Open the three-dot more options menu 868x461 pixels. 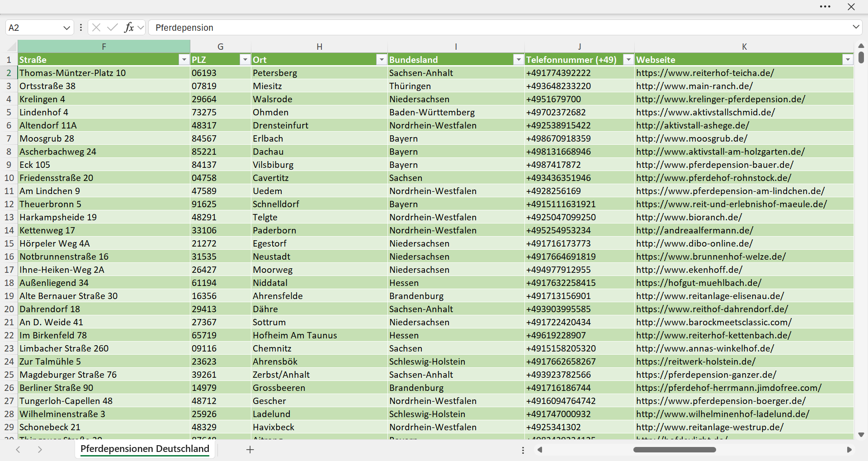[825, 7]
